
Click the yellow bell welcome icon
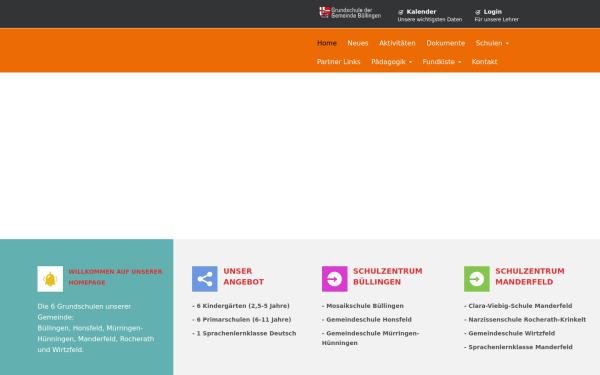pyautogui.click(x=50, y=279)
